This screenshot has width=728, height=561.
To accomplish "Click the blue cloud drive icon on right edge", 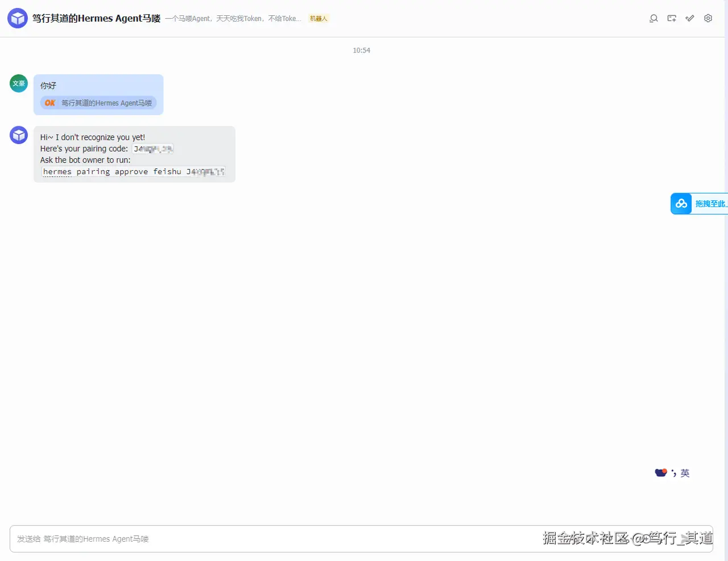I will tap(681, 204).
